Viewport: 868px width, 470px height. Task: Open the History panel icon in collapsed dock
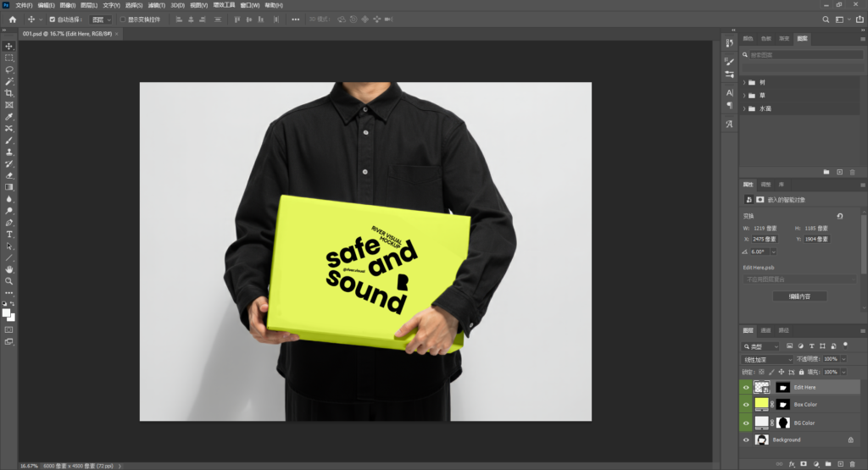(729, 42)
